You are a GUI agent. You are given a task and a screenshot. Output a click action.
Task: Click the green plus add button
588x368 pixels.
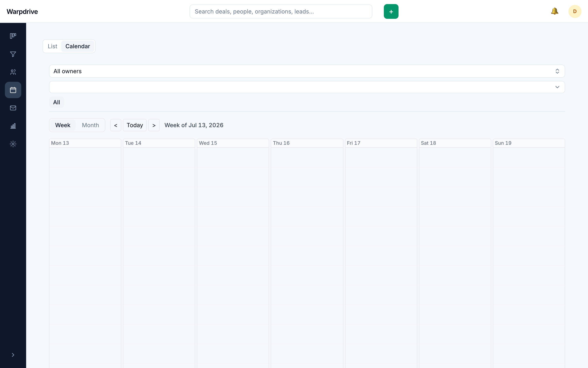point(391,11)
